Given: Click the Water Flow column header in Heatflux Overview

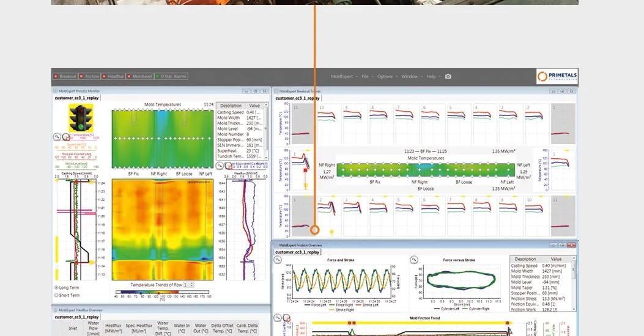Looking at the screenshot, I should click(93, 329).
